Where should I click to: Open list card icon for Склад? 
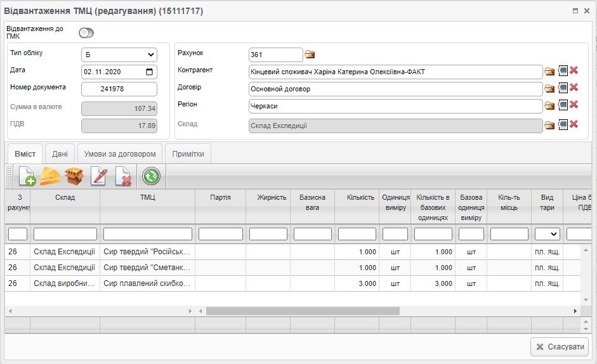[563, 124]
